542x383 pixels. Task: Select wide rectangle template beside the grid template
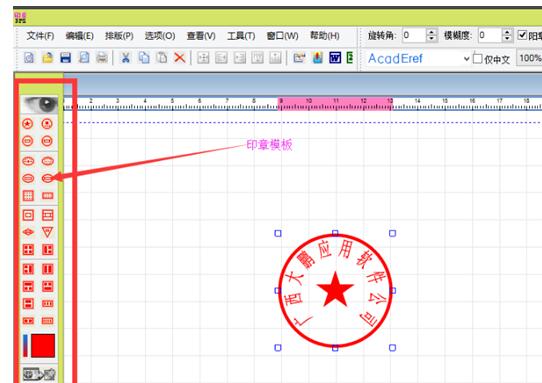pos(47,196)
